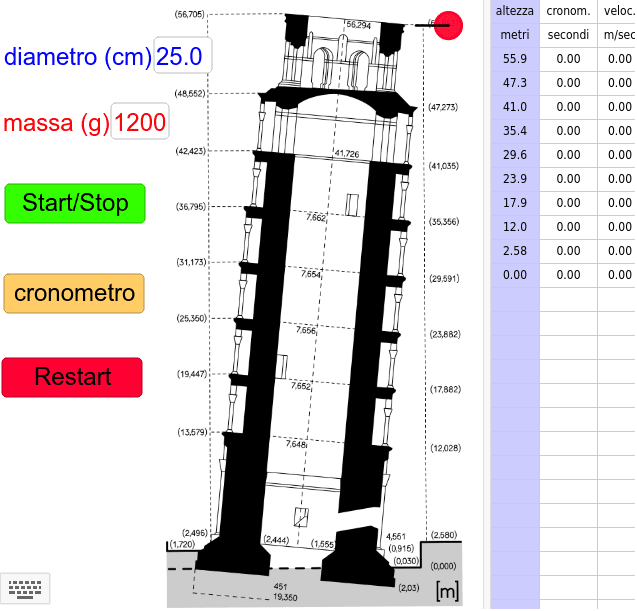Screen dimensions: 637x611
Task: Select the diametro input field showing 25.0
Action: (182, 56)
